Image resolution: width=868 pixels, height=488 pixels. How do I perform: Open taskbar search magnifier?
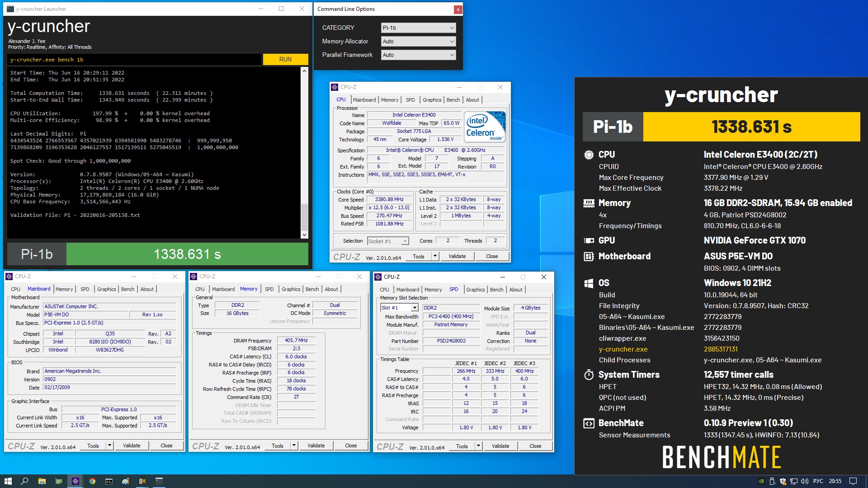[x=24, y=481]
